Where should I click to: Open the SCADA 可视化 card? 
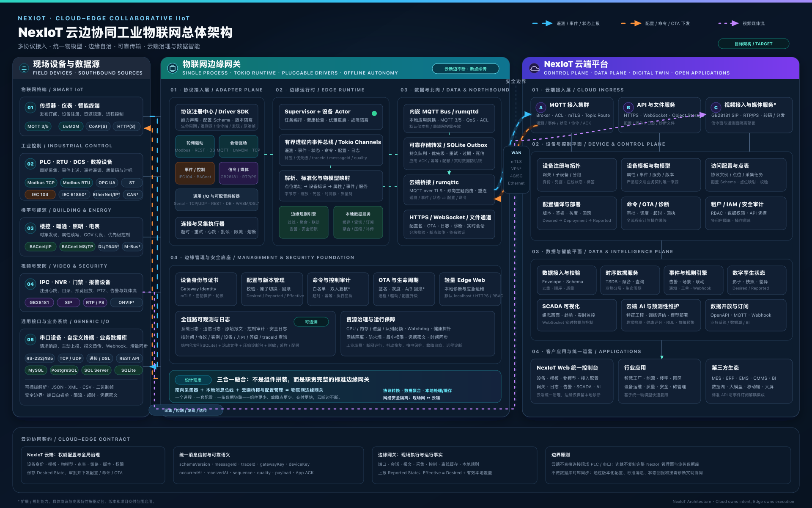[x=577, y=315]
